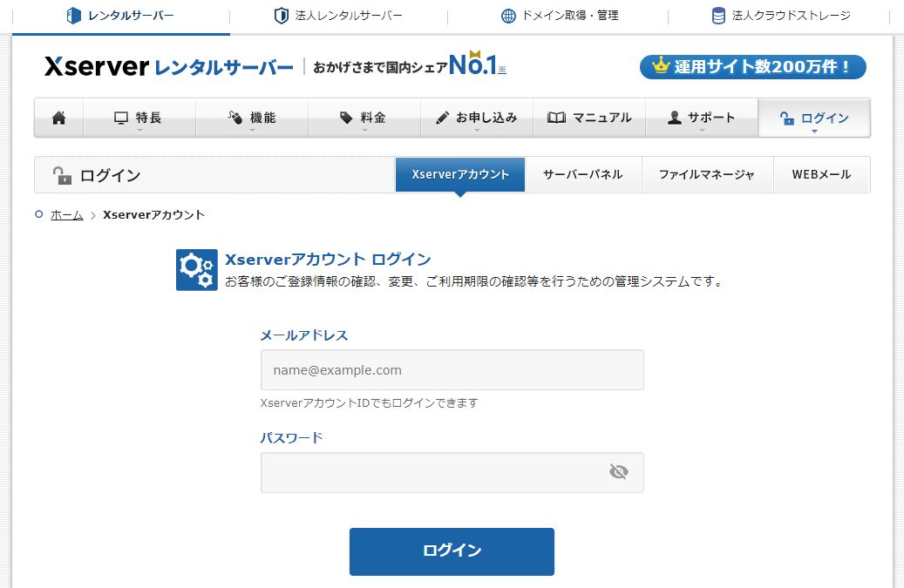Switch to the サーバーパネル tab
Image resolution: width=904 pixels, height=588 pixels.
pos(583,174)
